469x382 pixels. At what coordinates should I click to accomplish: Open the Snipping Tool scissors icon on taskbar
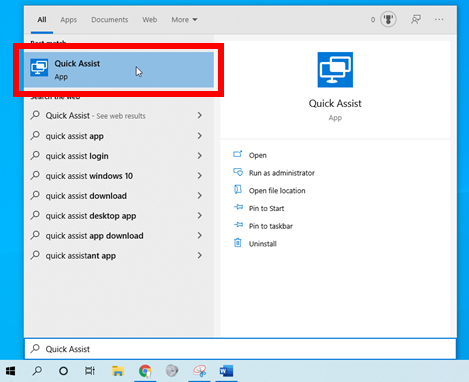click(199, 371)
